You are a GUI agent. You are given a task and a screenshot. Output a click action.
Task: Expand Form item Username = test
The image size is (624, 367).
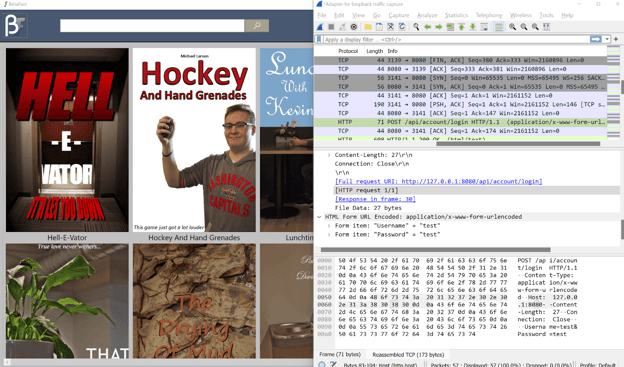click(329, 226)
